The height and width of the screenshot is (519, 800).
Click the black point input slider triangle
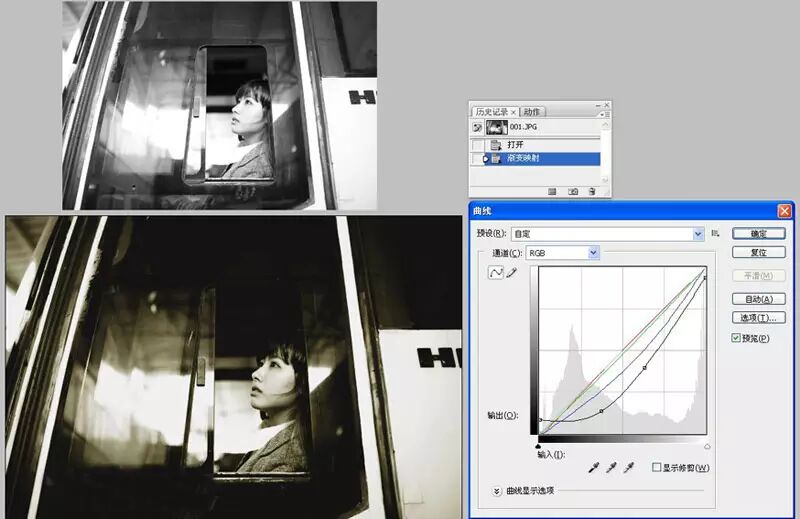538,446
